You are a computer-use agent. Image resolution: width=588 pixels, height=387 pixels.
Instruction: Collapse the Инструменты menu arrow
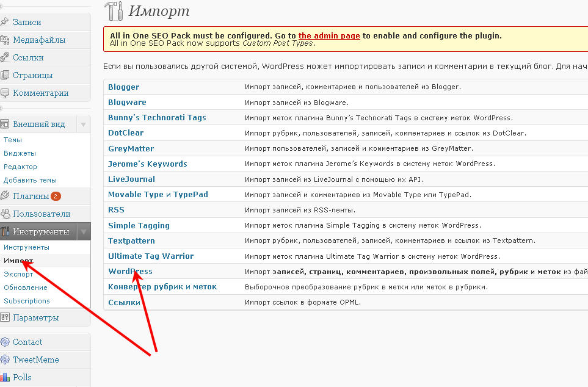[83, 232]
